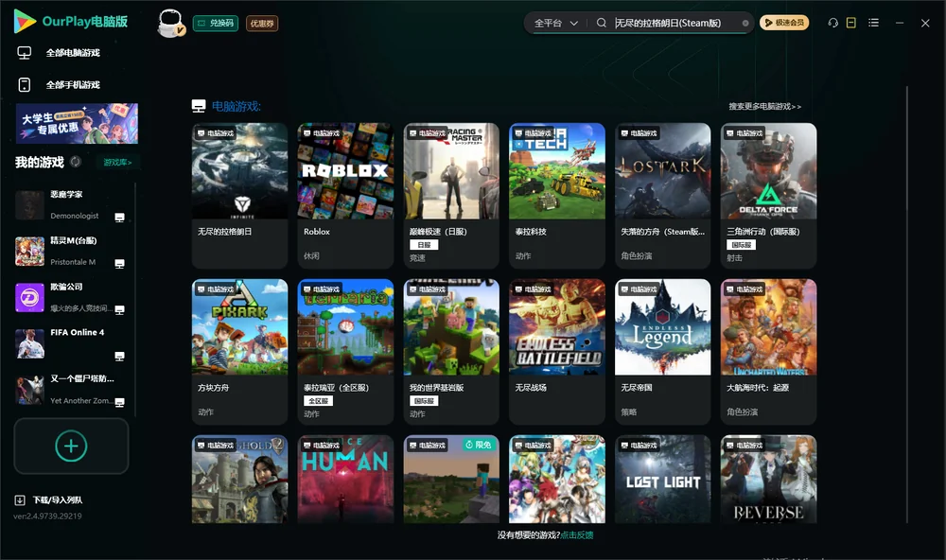Clear the search text with the x icon
The height and width of the screenshot is (560, 946).
[x=745, y=24]
